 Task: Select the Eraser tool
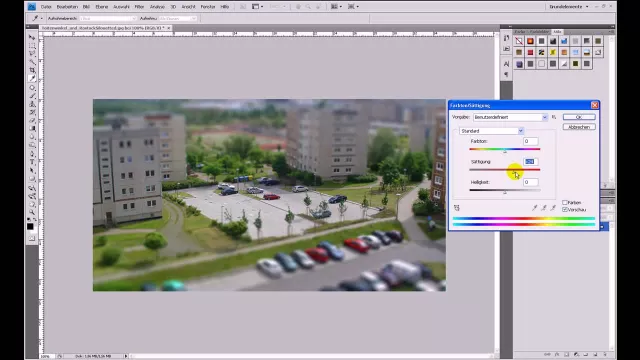click(32, 120)
